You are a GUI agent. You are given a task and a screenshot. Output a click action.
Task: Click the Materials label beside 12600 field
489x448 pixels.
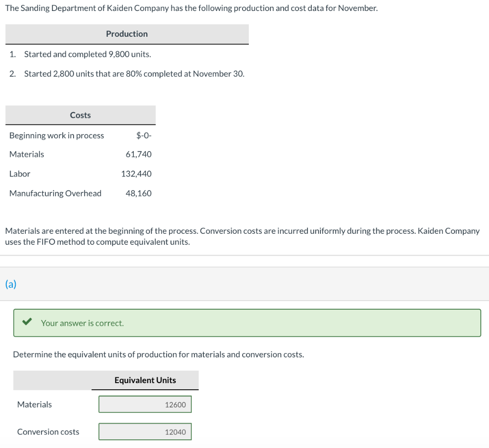pyautogui.click(x=34, y=405)
